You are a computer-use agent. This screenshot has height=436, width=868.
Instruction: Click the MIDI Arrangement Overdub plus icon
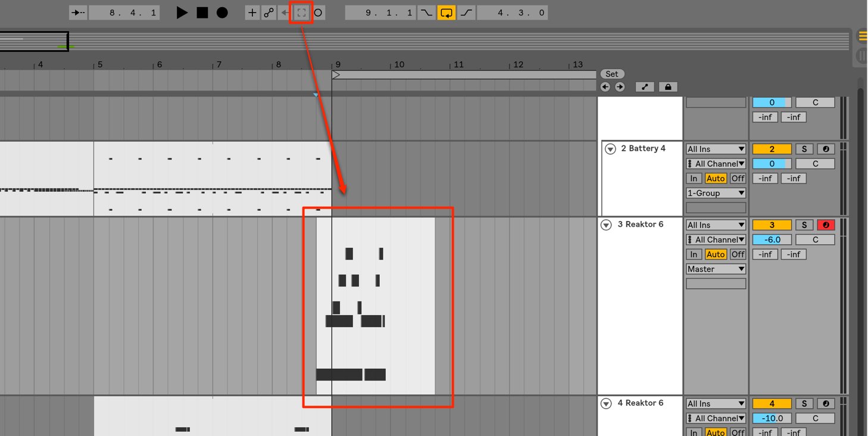tap(252, 13)
